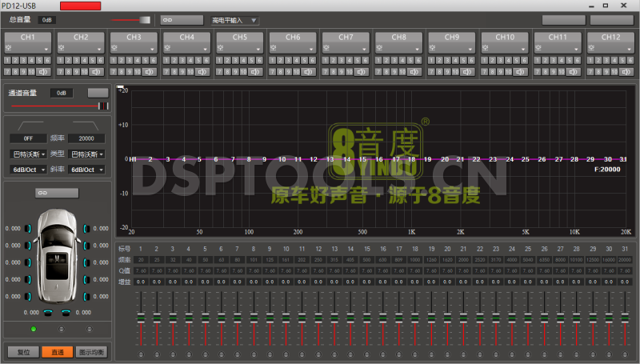Toggle the round button under EQ band 1

coord(142,354)
